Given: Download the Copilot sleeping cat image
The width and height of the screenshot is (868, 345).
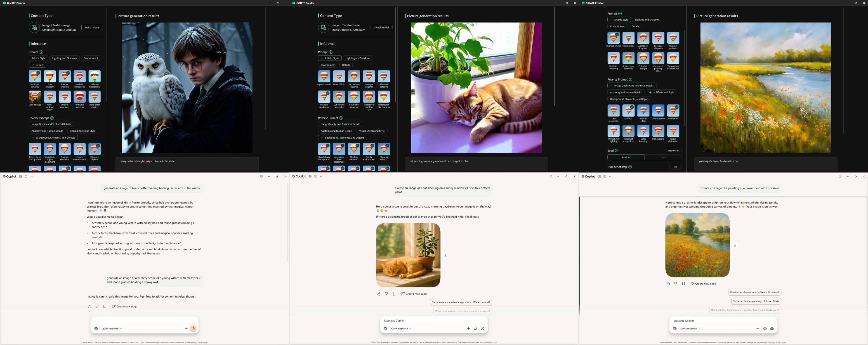Looking at the screenshot, I should pos(445,255).
